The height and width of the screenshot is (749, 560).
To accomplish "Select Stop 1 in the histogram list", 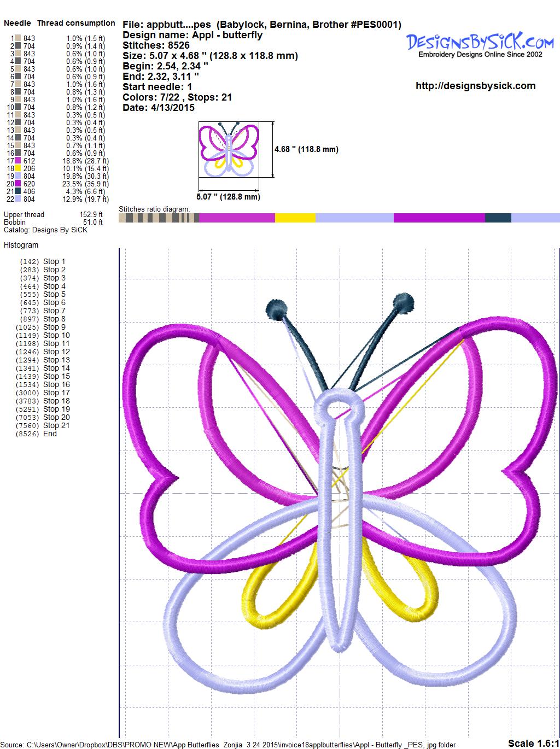I will [x=54, y=261].
